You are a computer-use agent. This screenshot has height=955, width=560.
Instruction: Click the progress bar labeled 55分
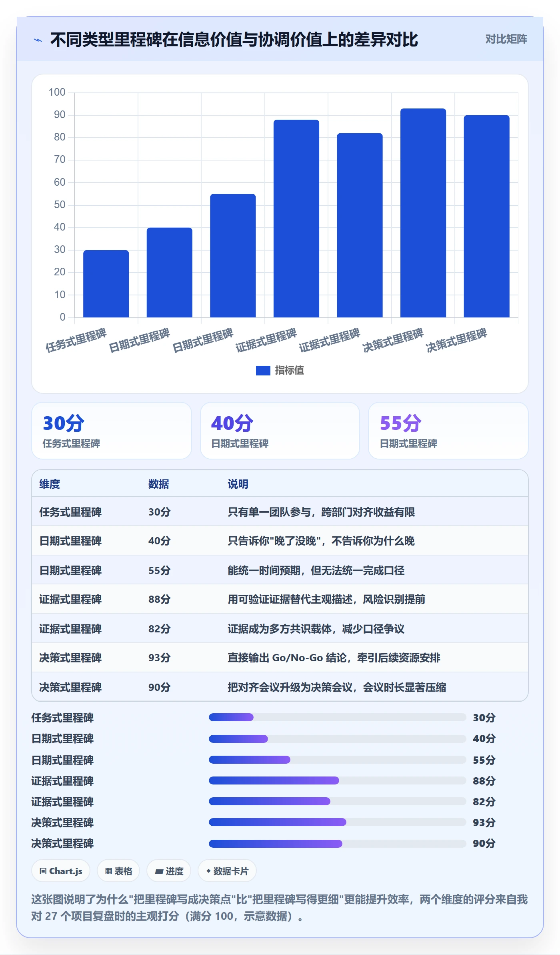pos(338,760)
